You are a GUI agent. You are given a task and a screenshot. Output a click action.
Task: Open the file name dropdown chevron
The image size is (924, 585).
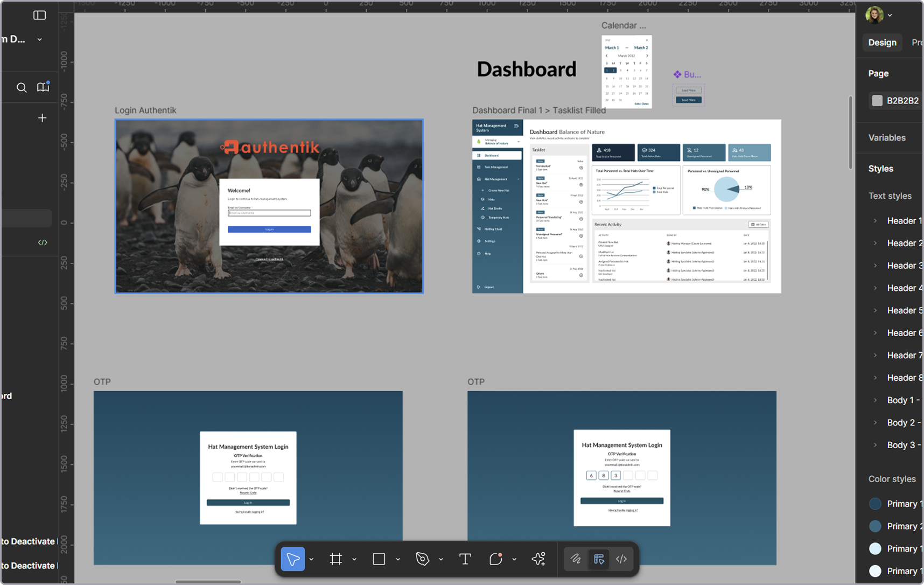pos(39,39)
